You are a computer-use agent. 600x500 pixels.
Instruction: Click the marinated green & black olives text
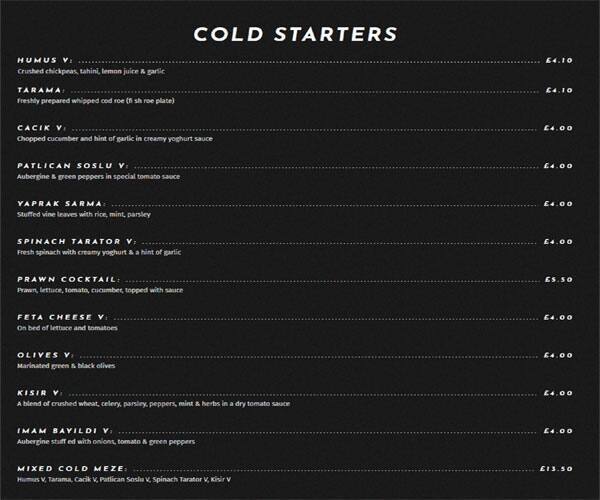click(66, 366)
